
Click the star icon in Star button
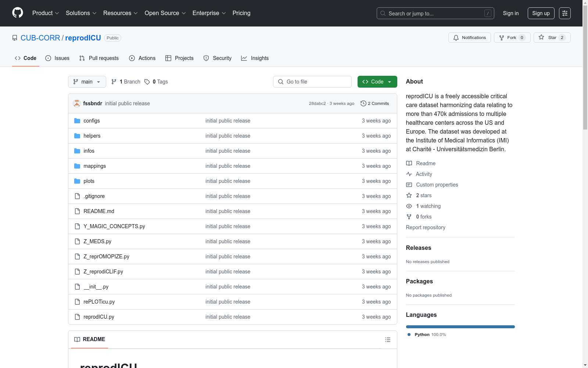coord(541,37)
